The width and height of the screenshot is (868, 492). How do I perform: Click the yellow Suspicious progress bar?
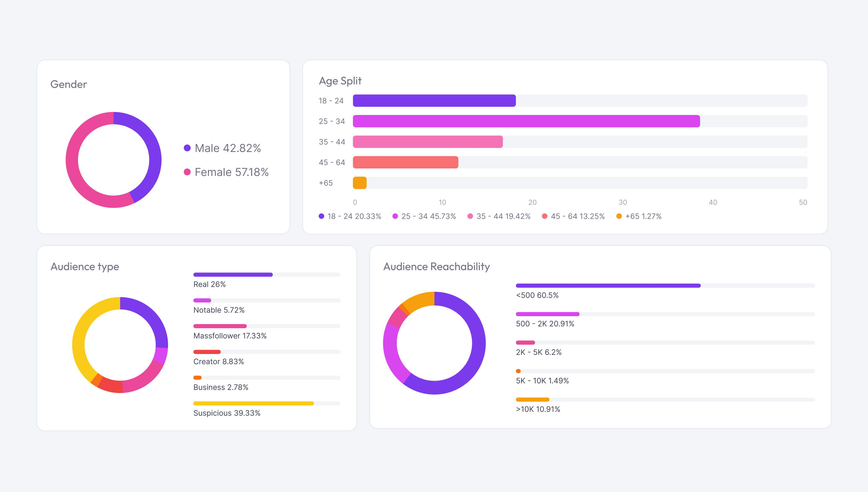click(x=254, y=404)
